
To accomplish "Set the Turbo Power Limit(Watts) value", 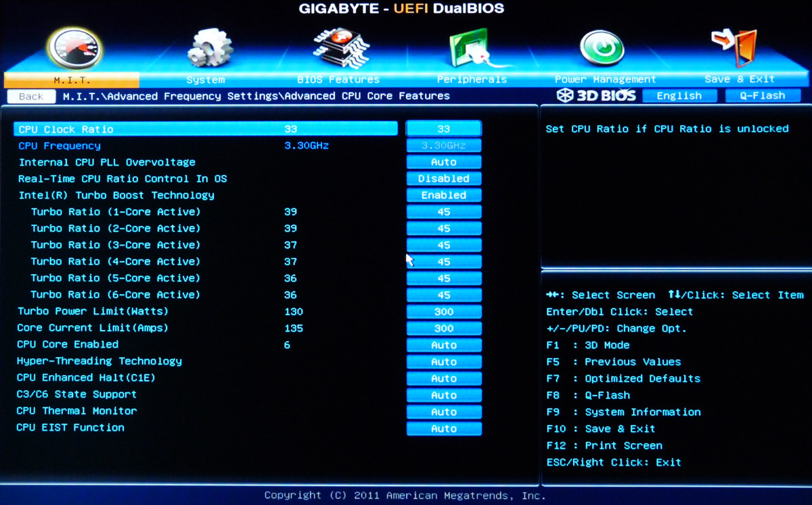I will [444, 312].
